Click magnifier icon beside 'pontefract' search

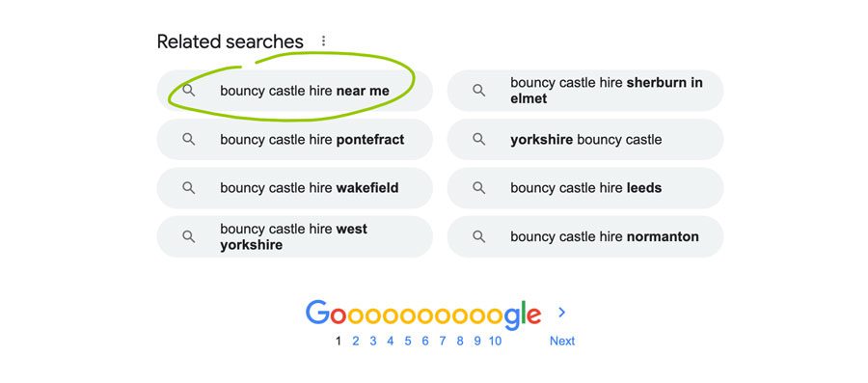tap(189, 139)
